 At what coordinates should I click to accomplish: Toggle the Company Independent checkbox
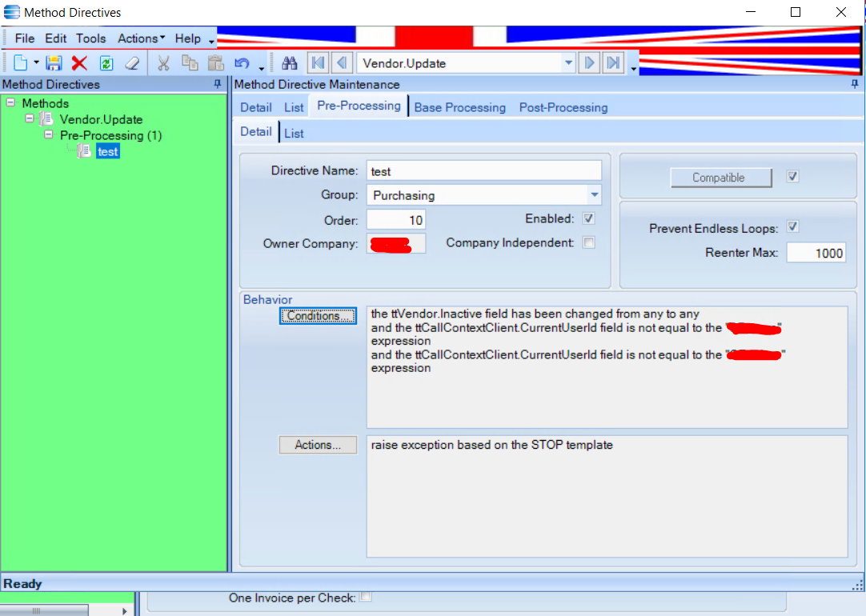[589, 242]
